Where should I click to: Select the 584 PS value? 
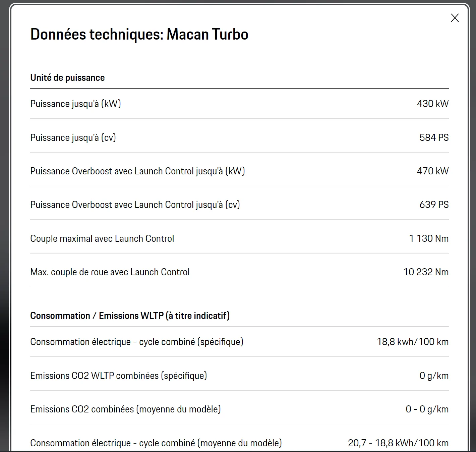click(434, 138)
